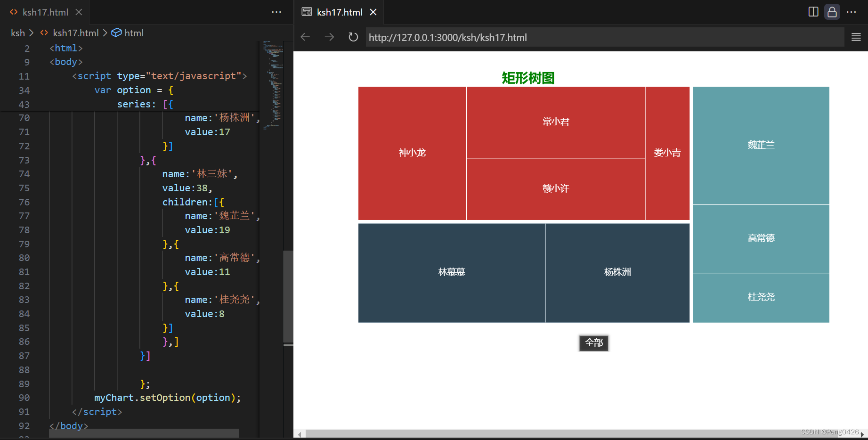868x440 pixels.
Task: Select the ksh17.html preview tab
Action: click(339, 12)
